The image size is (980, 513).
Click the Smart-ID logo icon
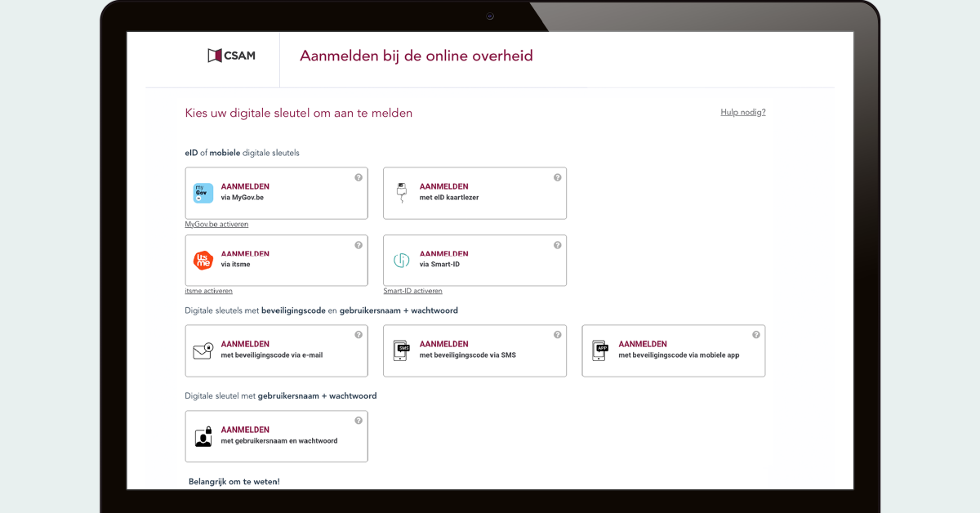tap(401, 261)
